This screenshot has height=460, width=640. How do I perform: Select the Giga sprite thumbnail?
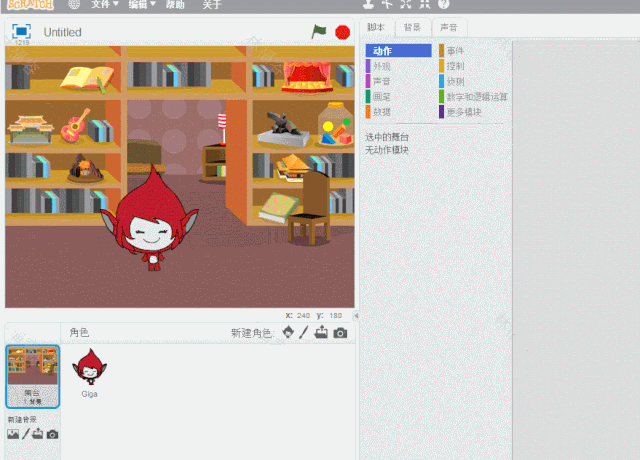click(x=90, y=372)
